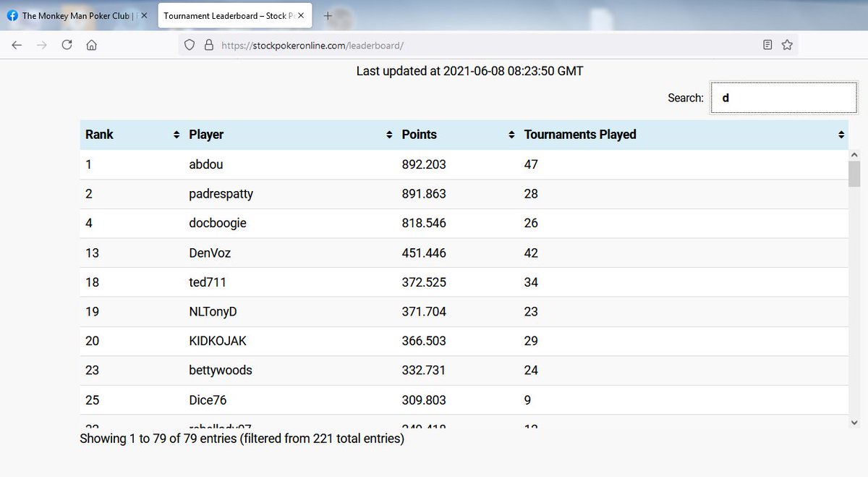Click points value 366.503
The image size is (868, 477).
click(424, 341)
